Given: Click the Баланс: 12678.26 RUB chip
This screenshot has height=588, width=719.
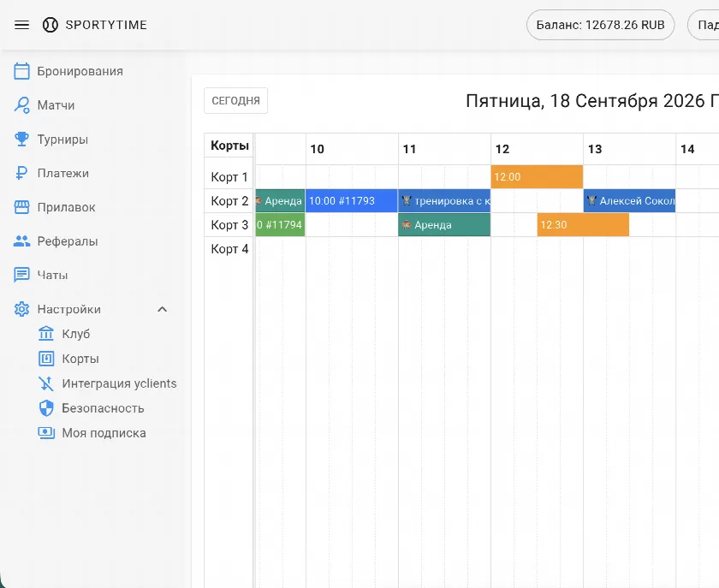Looking at the screenshot, I should point(600,25).
